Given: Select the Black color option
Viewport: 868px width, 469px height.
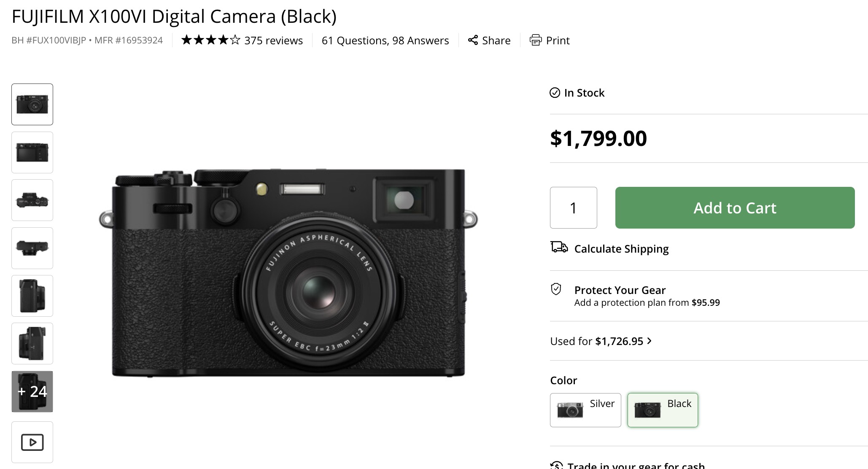Looking at the screenshot, I should pyautogui.click(x=662, y=410).
